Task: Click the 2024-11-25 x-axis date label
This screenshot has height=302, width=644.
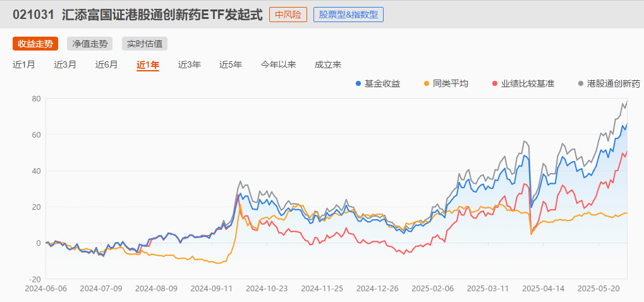Action: (322, 289)
